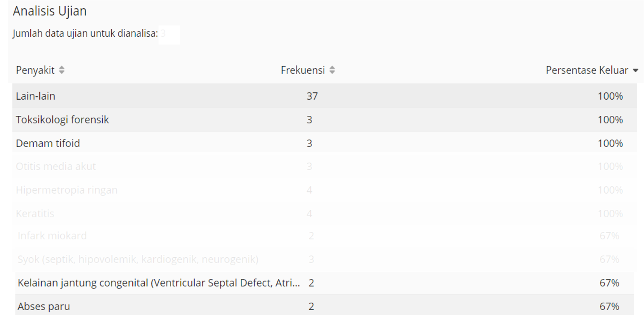Viewport: 644px width, 315px height.
Task: Click frequency value 37 for Lain-lain
Action: [x=312, y=96]
